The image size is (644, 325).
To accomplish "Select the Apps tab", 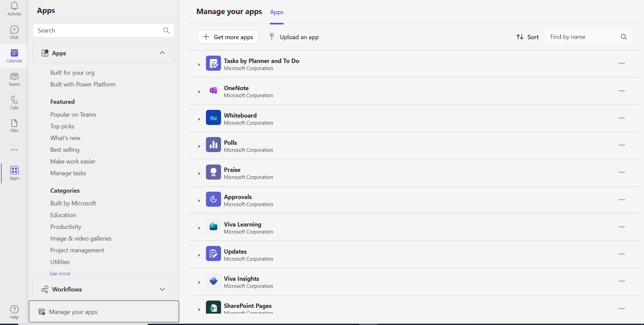I will (x=277, y=12).
